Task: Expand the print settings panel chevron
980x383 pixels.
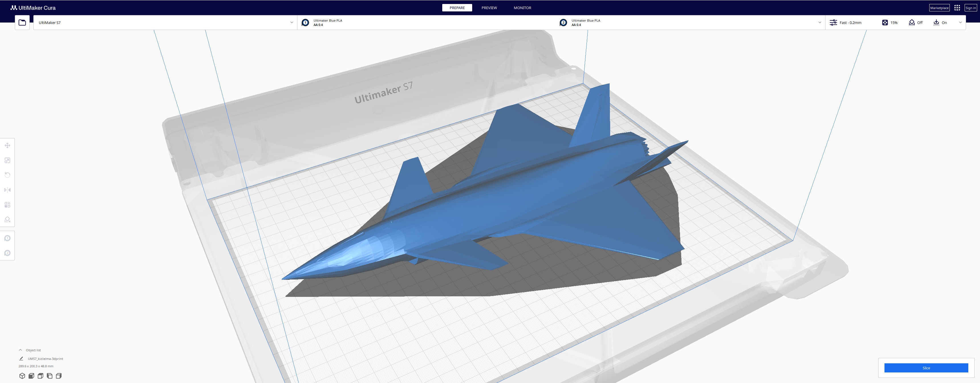Action: (x=960, y=23)
